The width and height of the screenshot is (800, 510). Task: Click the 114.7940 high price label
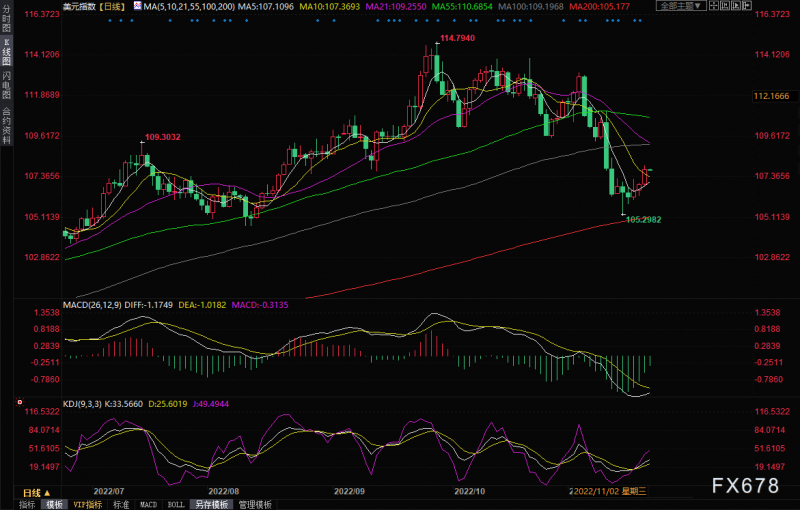click(457, 38)
